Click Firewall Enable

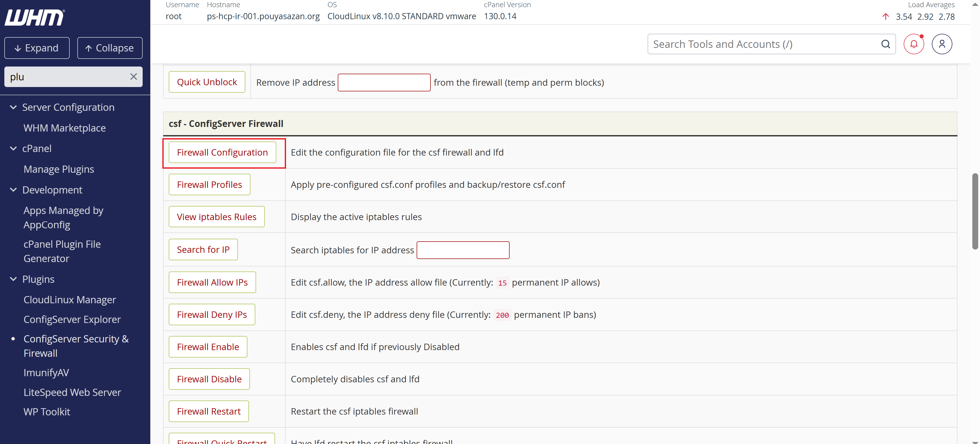point(208,347)
